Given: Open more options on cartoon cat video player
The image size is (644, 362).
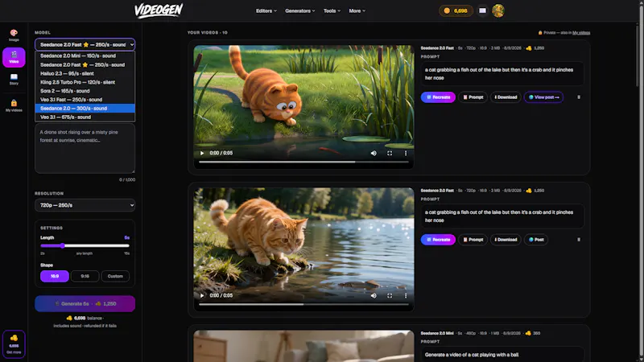Looking at the screenshot, I should coord(406,153).
